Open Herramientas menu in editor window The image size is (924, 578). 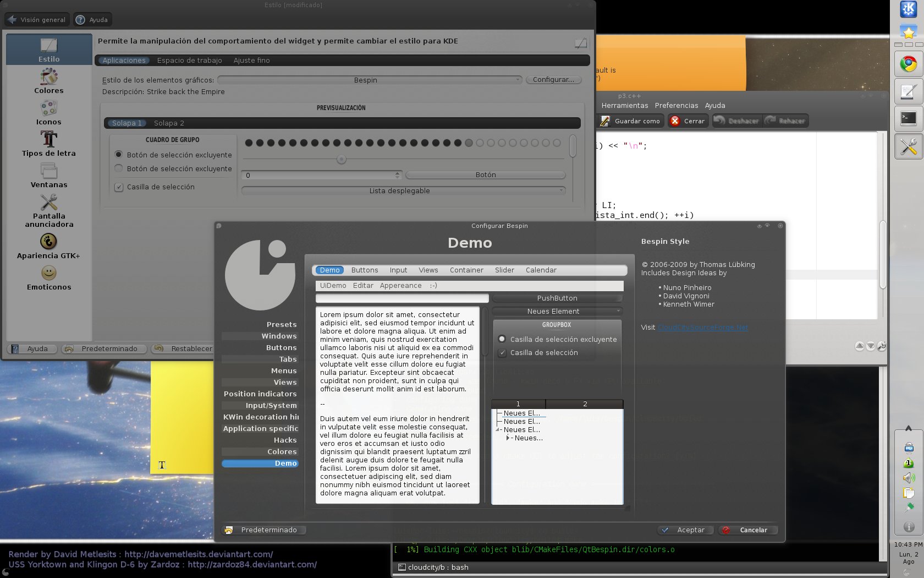pyautogui.click(x=625, y=106)
